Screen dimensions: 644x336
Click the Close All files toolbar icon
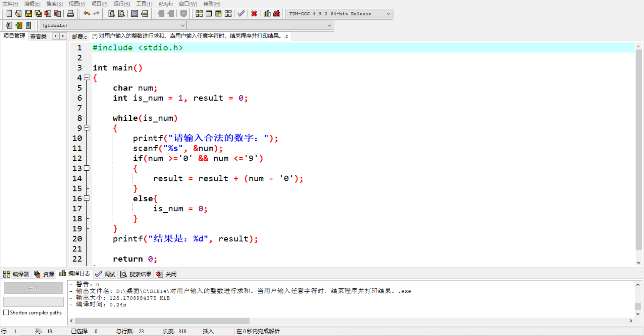[57, 13]
